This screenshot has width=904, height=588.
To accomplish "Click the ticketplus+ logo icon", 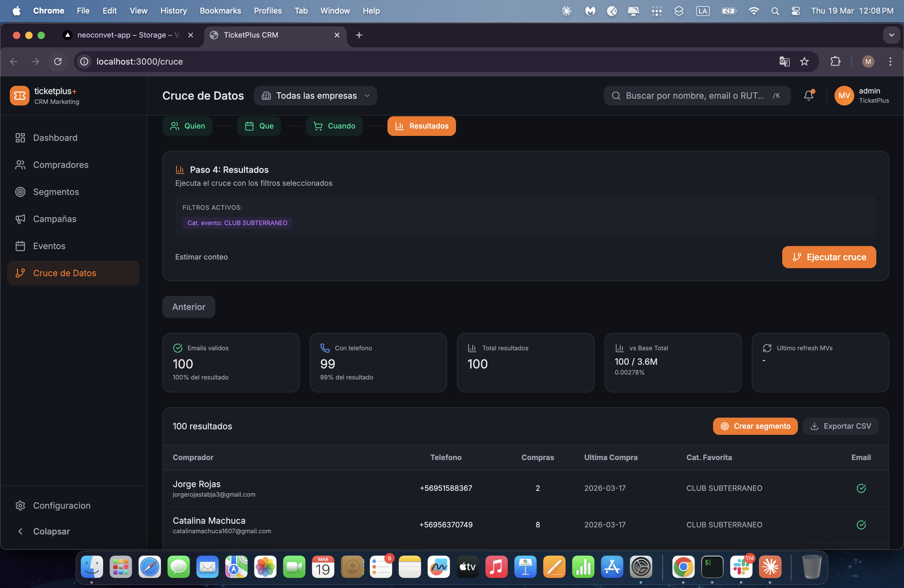I will pos(19,95).
